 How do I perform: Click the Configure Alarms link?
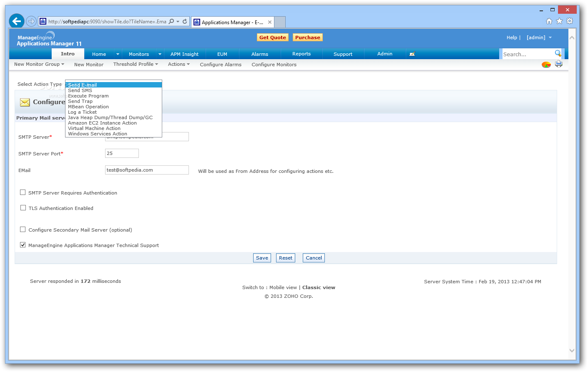pos(221,65)
